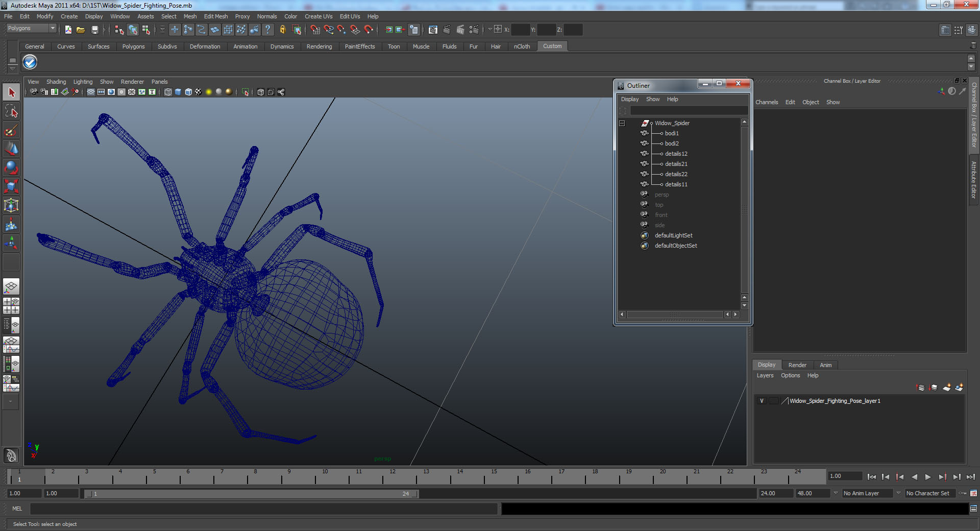Switch to Persp/Outliner layout

point(11,324)
